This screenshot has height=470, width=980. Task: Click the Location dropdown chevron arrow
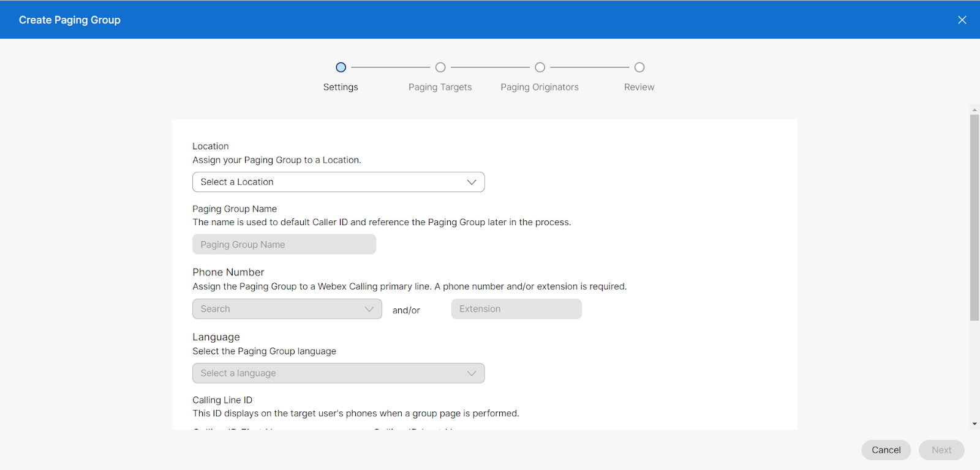[472, 182]
